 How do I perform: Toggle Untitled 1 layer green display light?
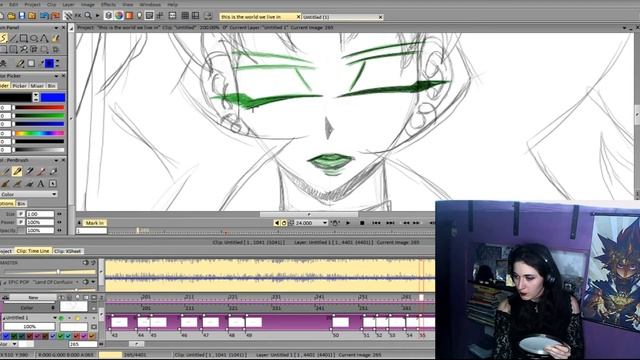click(x=61, y=318)
